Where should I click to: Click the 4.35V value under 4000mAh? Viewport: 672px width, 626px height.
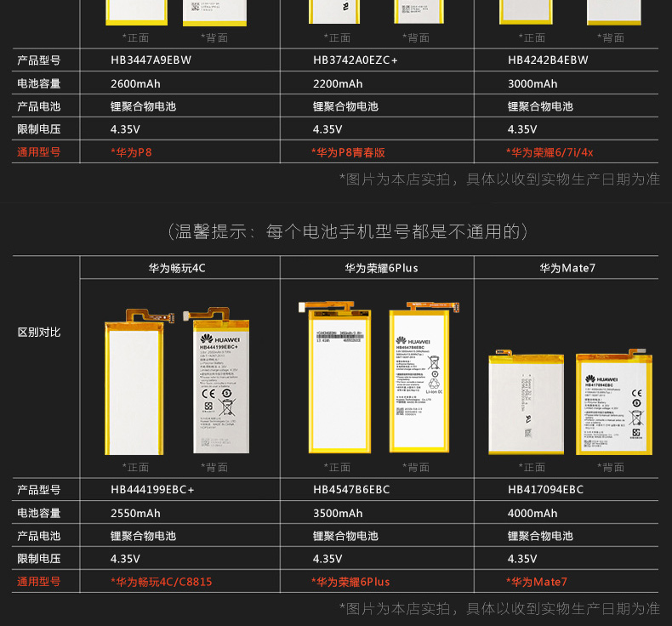(522, 559)
